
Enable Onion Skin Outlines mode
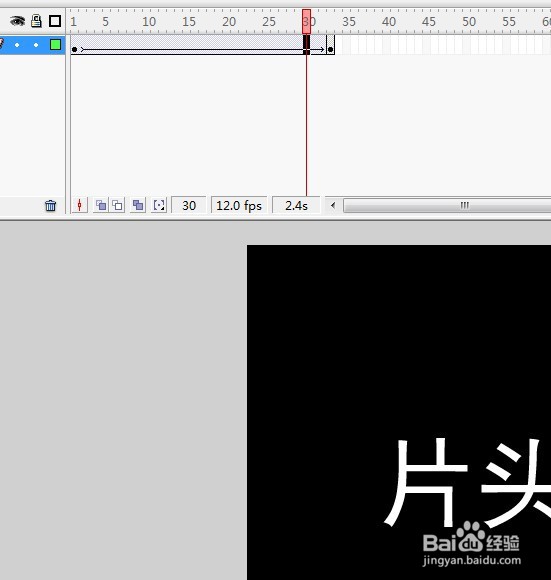click(118, 205)
